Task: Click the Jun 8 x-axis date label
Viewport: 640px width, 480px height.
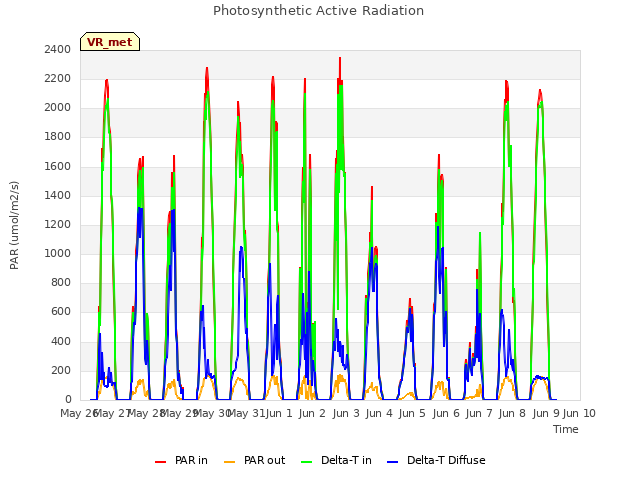Action: pyautogui.click(x=512, y=413)
